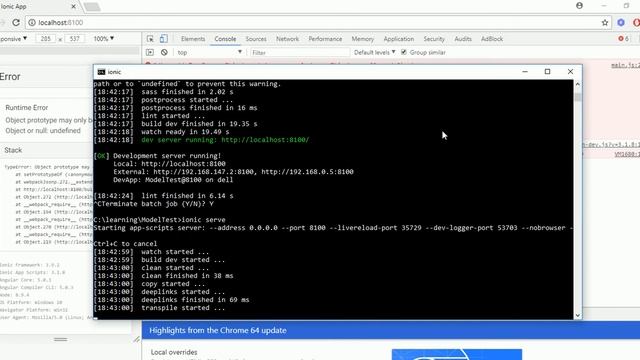Click the console Filter field
The image size is (640, 360).
click(x=299, y=52)
